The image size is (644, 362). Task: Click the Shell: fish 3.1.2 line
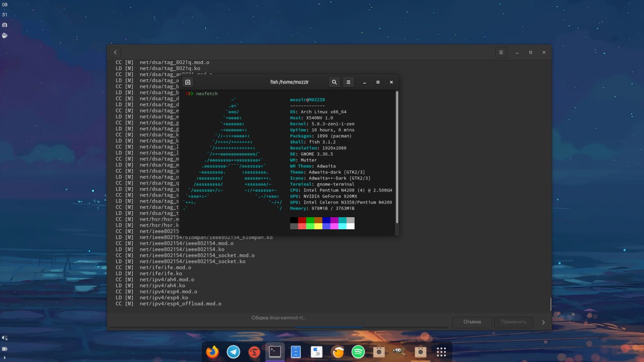point(313,142)
